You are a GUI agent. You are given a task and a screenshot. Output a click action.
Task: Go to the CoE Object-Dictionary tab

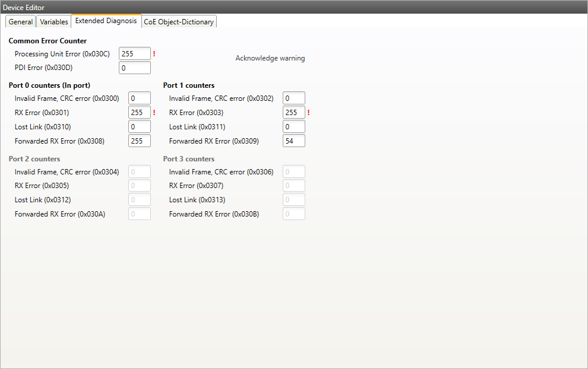pyautogui.click(x=179, y=22)
